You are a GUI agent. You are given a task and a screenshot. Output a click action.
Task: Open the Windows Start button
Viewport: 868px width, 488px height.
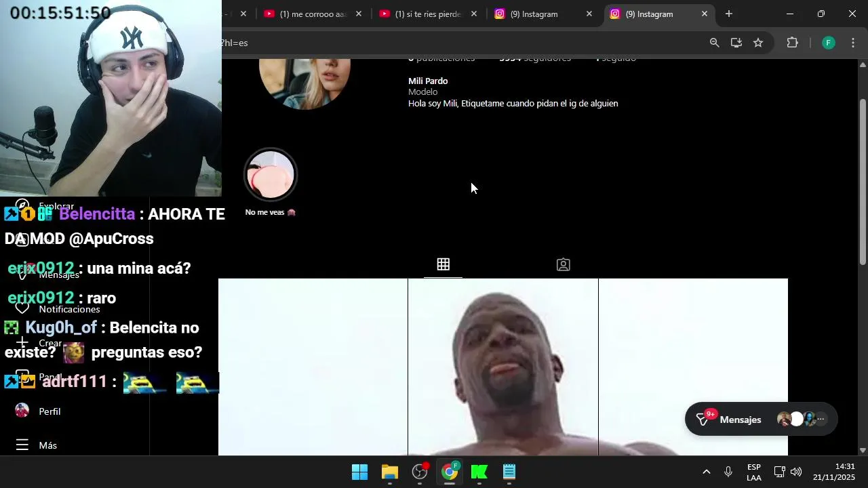click(359, 472)
